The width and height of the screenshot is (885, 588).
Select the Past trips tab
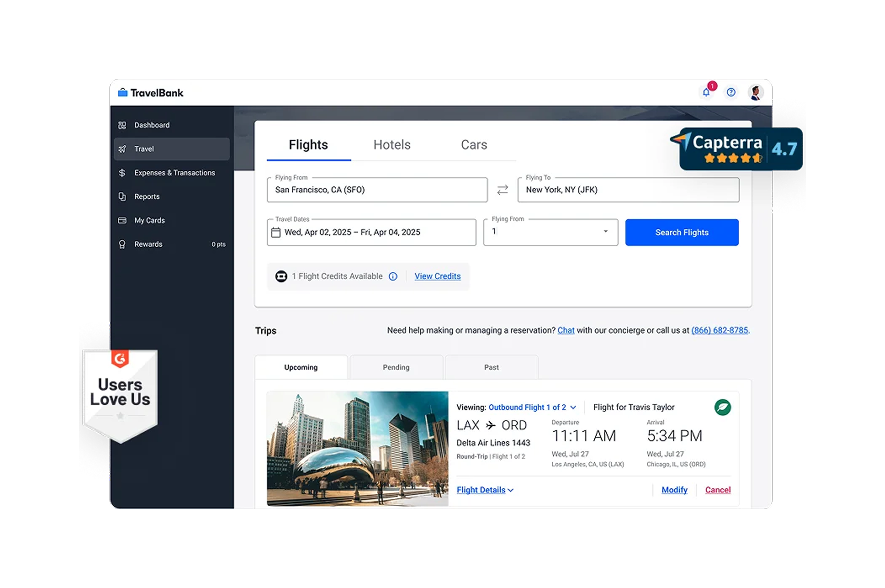pos(491,367)
